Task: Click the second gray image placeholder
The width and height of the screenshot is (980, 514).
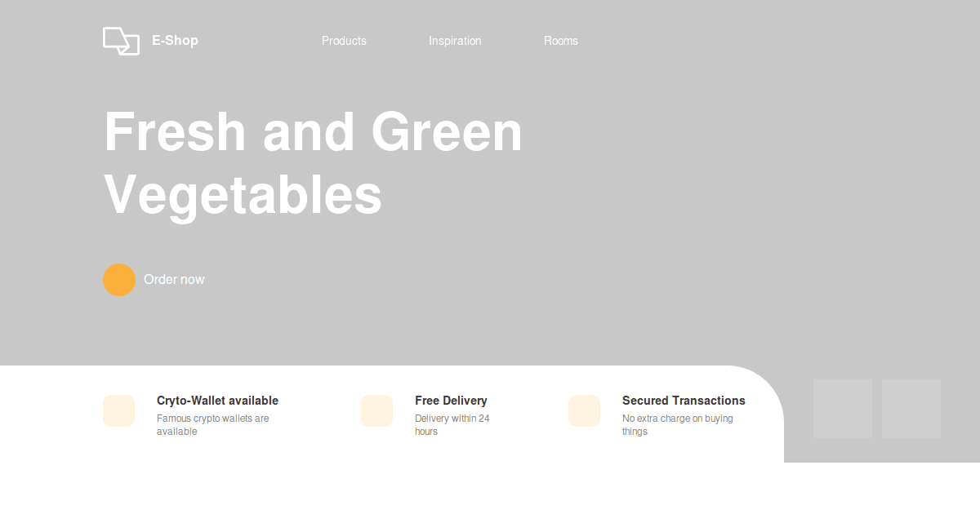Action: [911, 408]
